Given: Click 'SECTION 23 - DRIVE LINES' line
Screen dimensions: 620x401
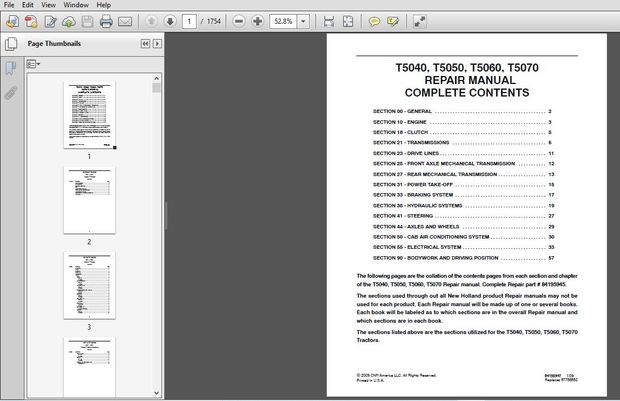Looking at the screenshot, I should tap(463, 153).
